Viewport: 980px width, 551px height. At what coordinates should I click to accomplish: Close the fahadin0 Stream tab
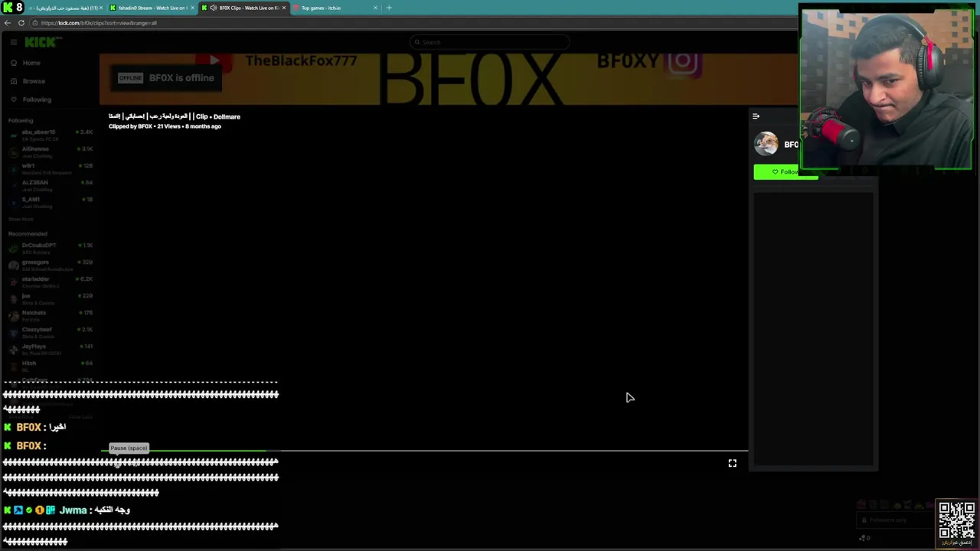pos(192,8)
